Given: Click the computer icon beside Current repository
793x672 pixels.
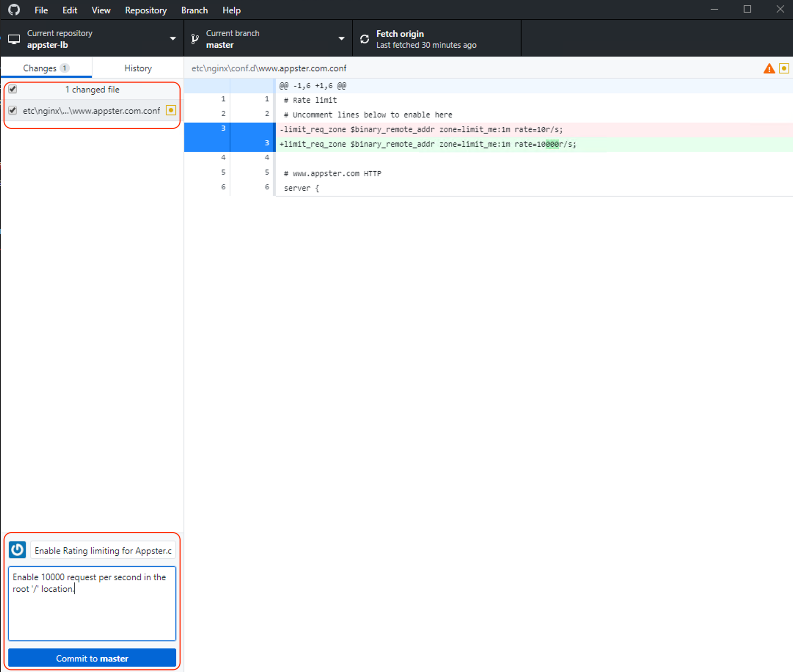Looking at the screenshot, I should (x=14, y=39).
